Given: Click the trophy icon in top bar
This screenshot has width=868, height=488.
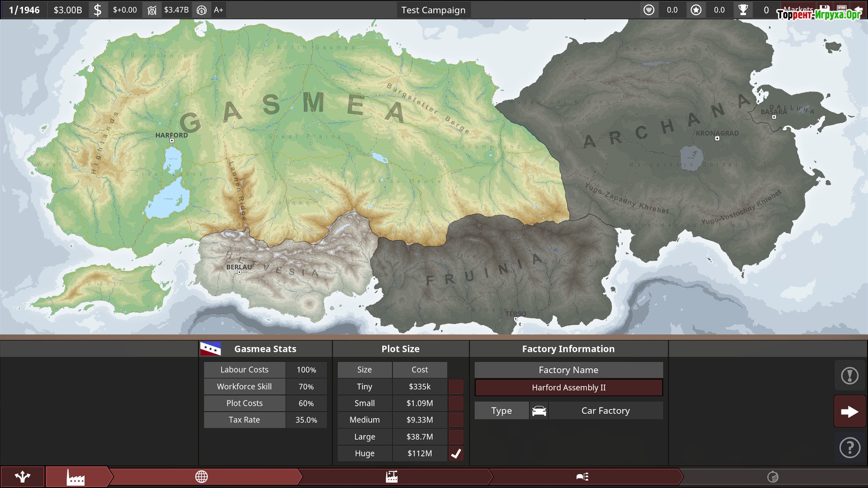Looking at the screenshot, I should coord(743,10).
